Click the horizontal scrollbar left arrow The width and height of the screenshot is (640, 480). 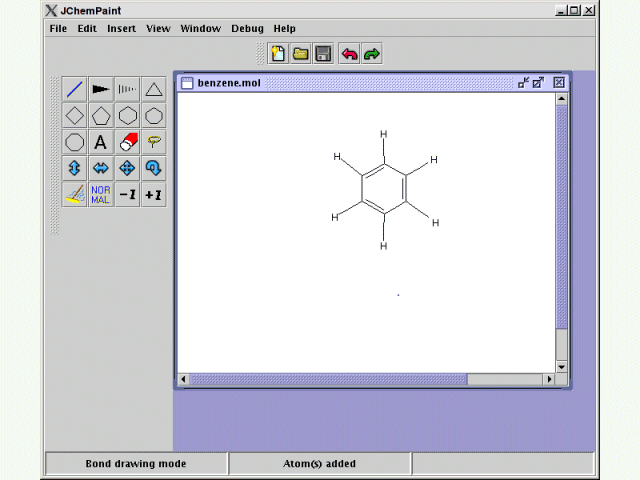(x=183, y=379)
